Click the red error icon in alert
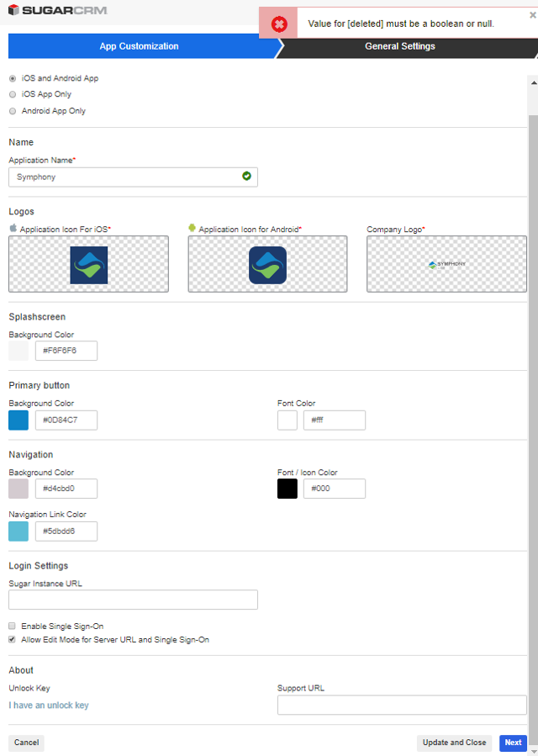Screen dimensions: 538x756 279,24
